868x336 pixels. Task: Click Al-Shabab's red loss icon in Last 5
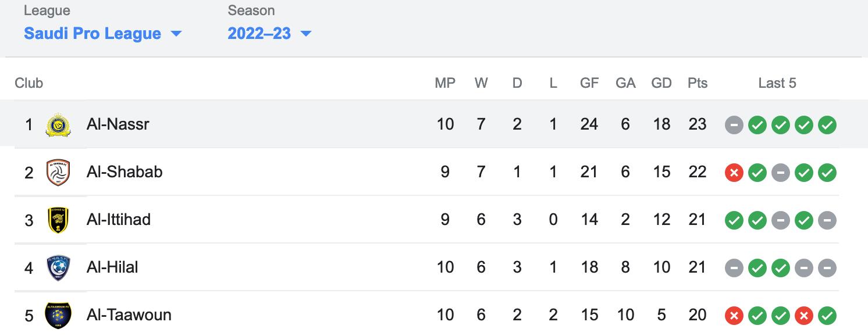coord(734,173)
